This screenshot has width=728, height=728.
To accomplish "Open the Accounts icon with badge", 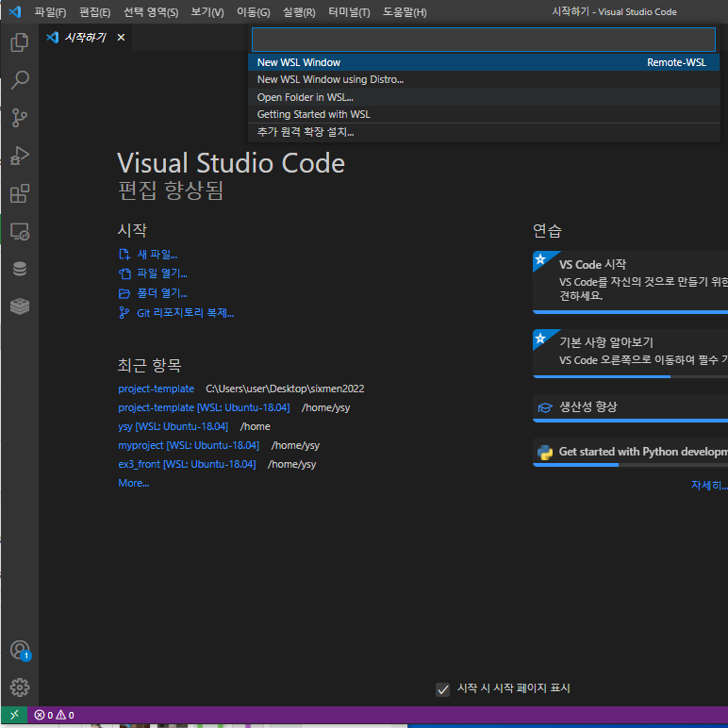I will coord(20,650).
